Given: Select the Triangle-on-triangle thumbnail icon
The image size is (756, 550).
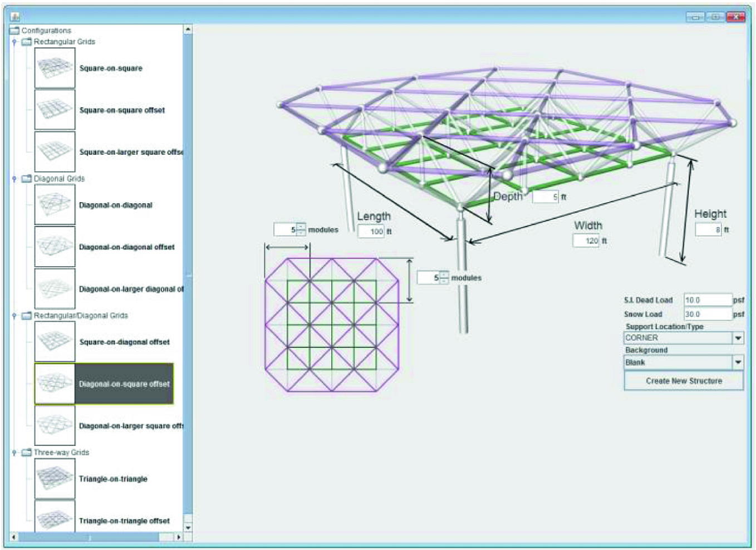Looking at the screenshot, I should point(55,479).
